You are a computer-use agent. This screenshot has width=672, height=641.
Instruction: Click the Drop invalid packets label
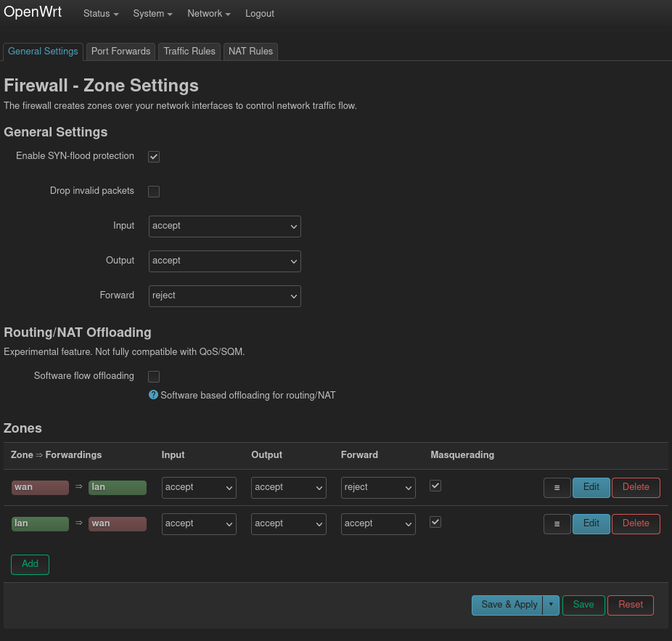(x=91, y=191)
